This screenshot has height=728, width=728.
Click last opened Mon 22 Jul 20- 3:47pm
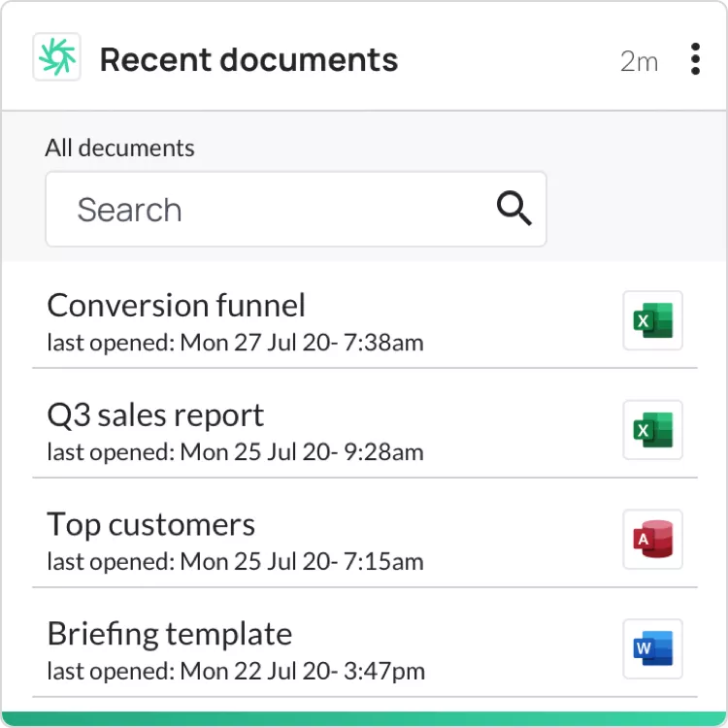click(x=236, y=672)
